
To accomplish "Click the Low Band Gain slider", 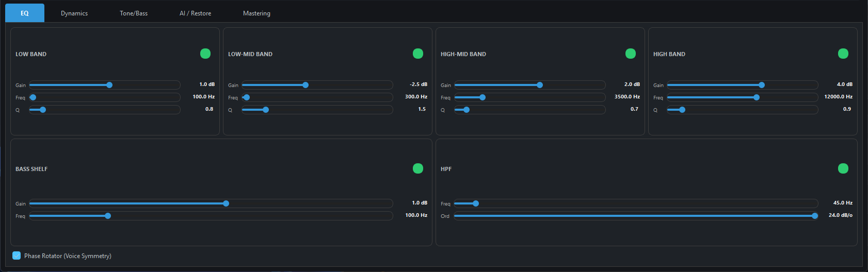I will tap(105, 85).
